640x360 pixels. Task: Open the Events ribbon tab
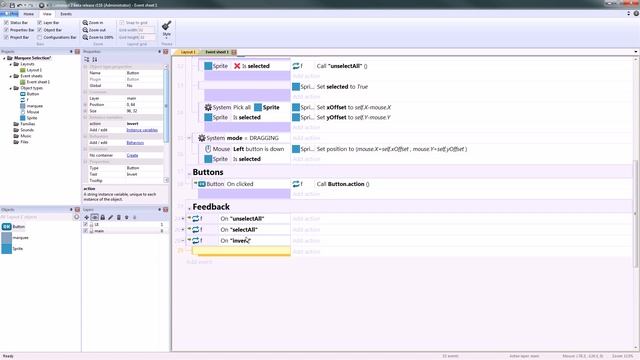66,14
